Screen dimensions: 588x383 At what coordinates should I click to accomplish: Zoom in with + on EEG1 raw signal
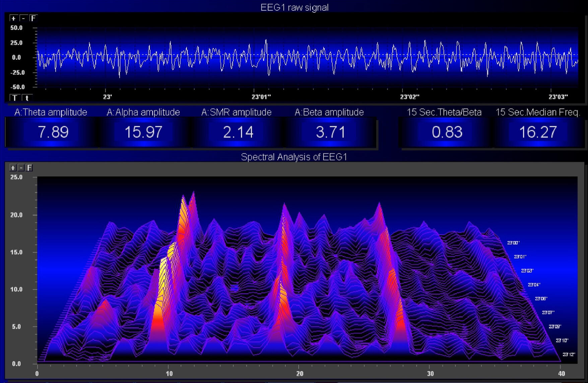point(13,18)
